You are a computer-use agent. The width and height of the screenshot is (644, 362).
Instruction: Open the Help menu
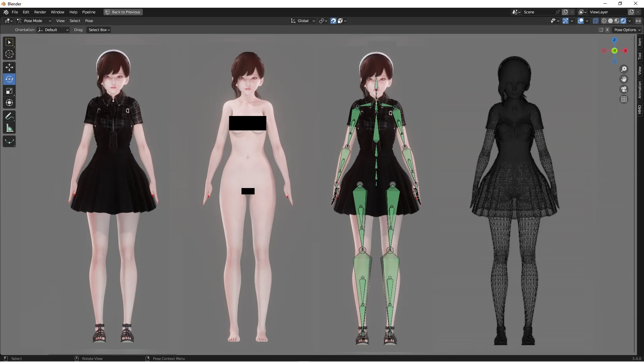(x=73, y=12)
